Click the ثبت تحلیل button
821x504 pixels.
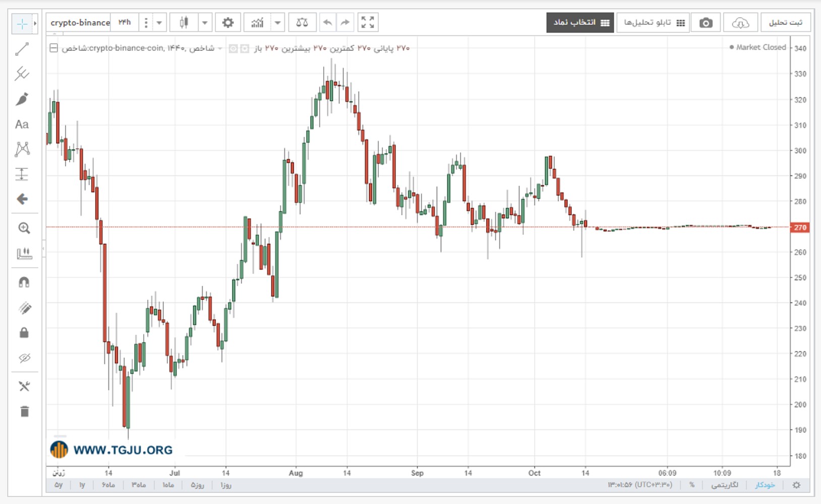pos(785,23)
